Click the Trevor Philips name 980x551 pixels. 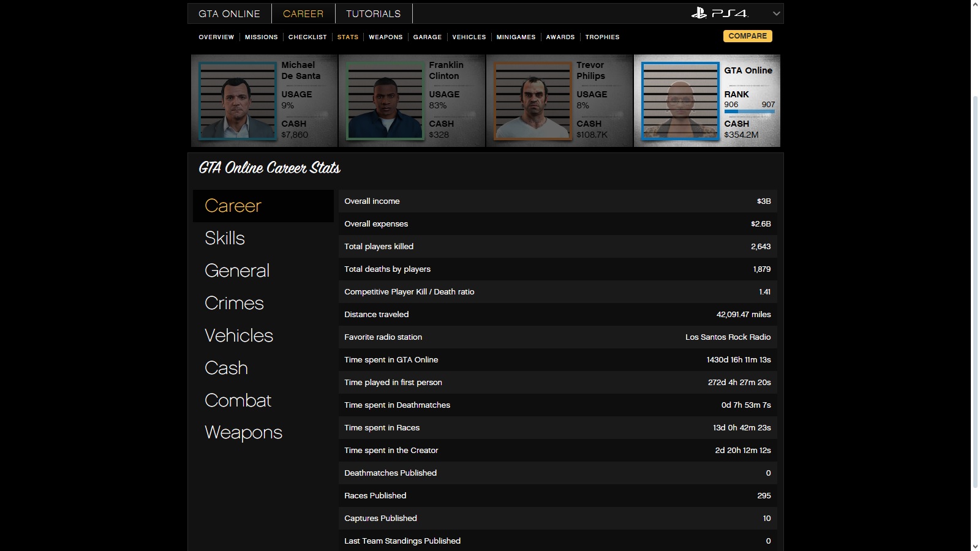[590, 70]
